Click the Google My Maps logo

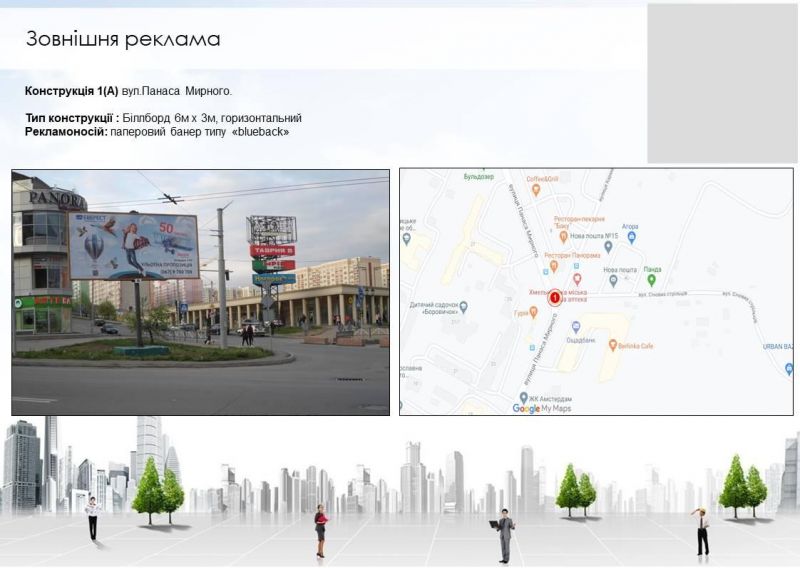point(542,408)
